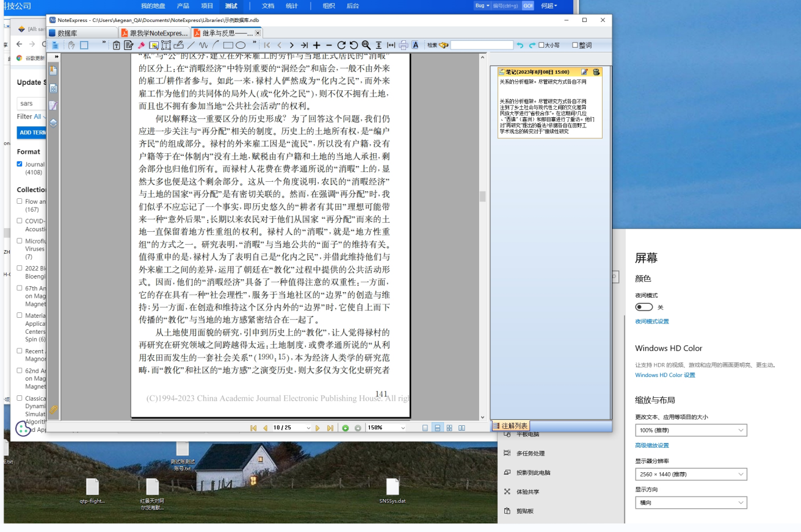Open 夜间模式设置 link
The width and height of the screenshot is (801, 532).
point(652,322)
